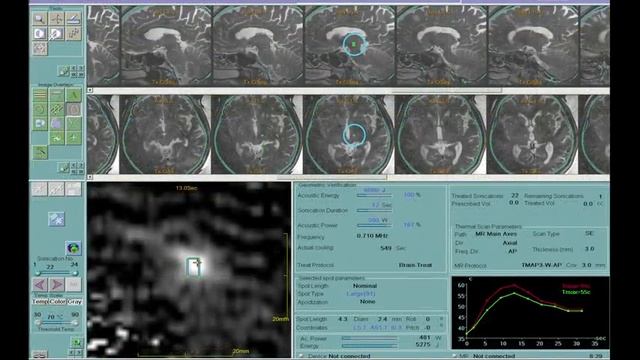Click the lone tool icon on third Tools row

click(x=40, y=49)
